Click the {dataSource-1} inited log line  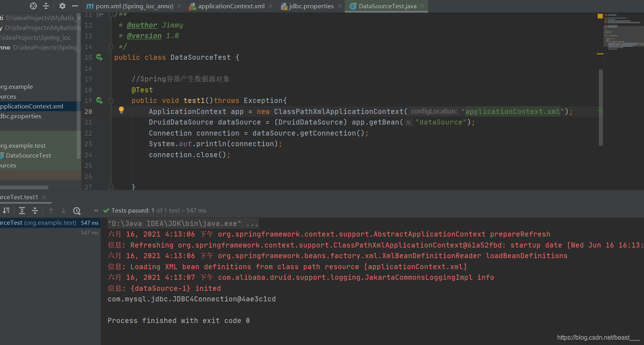[164, 288]
